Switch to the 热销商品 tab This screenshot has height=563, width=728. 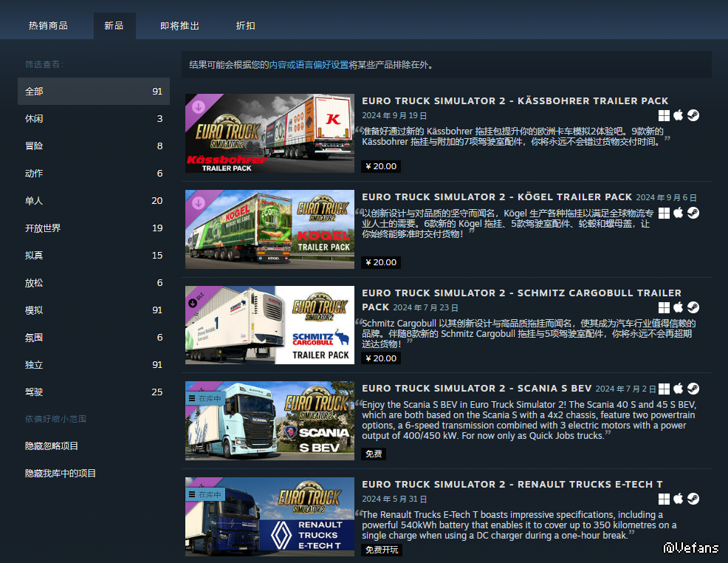pos(48,26)
